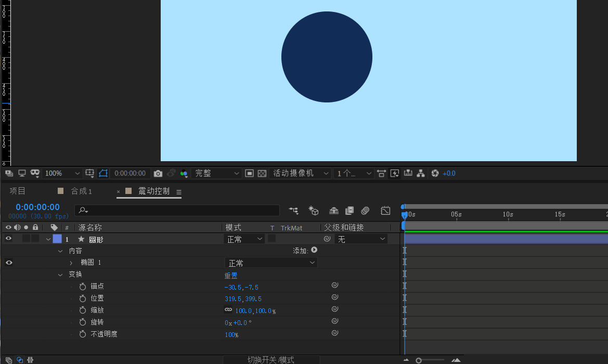Click the fast previews lightning icon

click(x=395, y=173)
